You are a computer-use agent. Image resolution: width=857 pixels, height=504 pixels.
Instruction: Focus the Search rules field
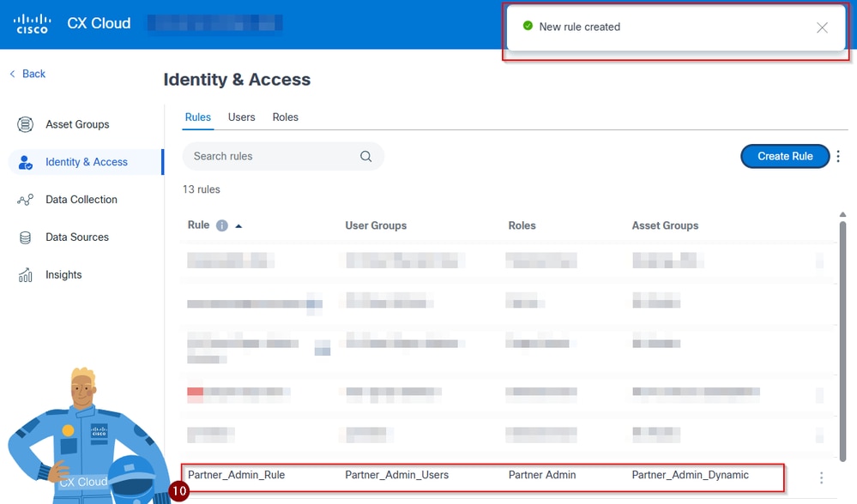(x=283, y=157)
